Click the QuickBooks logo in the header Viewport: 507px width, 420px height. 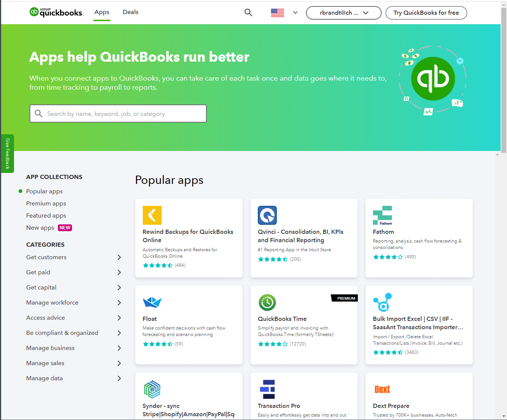(56, 12)
